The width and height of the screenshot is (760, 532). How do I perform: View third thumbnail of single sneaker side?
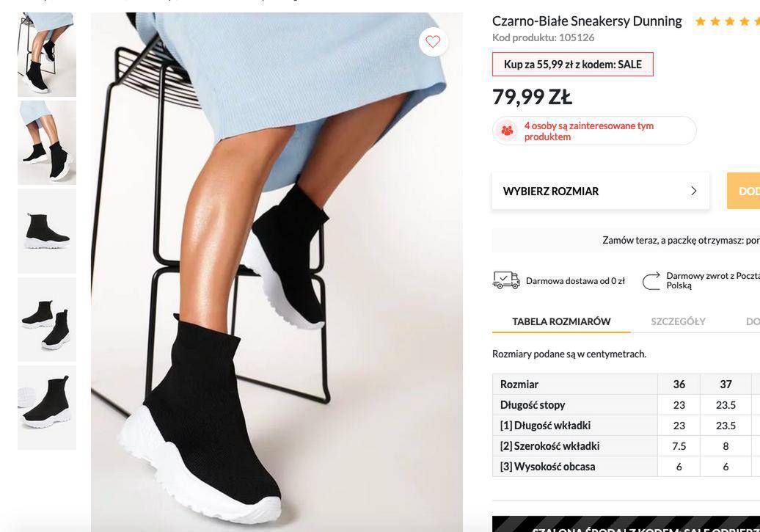(x=47, y=231)
